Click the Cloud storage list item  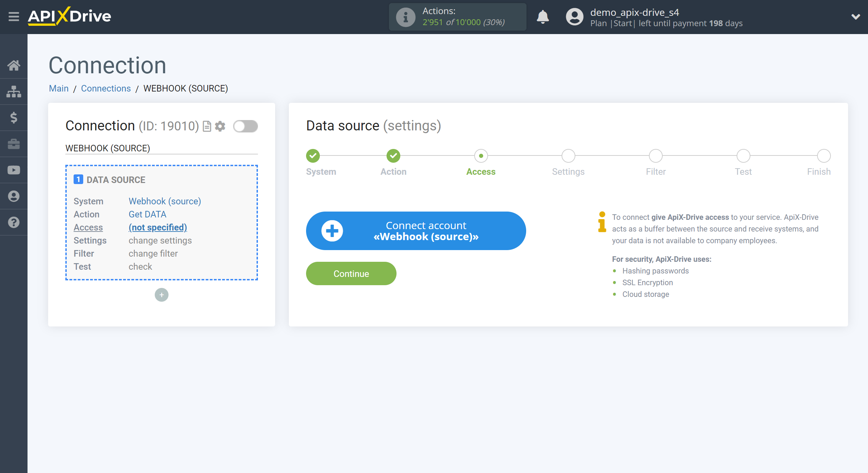(646, 294)
